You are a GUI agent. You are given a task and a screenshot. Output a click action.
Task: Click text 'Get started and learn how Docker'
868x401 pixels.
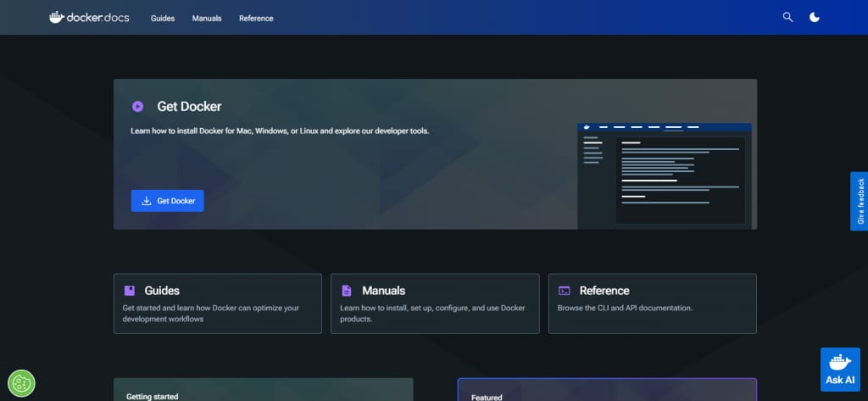pyautogui.click(x=180, y=308)
